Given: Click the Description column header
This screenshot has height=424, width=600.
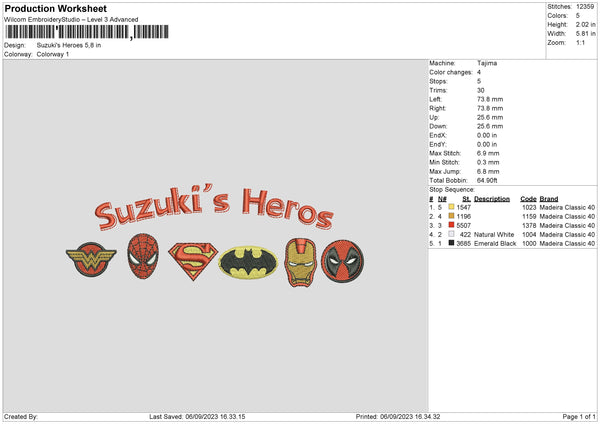Looking at the screenshot, I should click(492, 198).
